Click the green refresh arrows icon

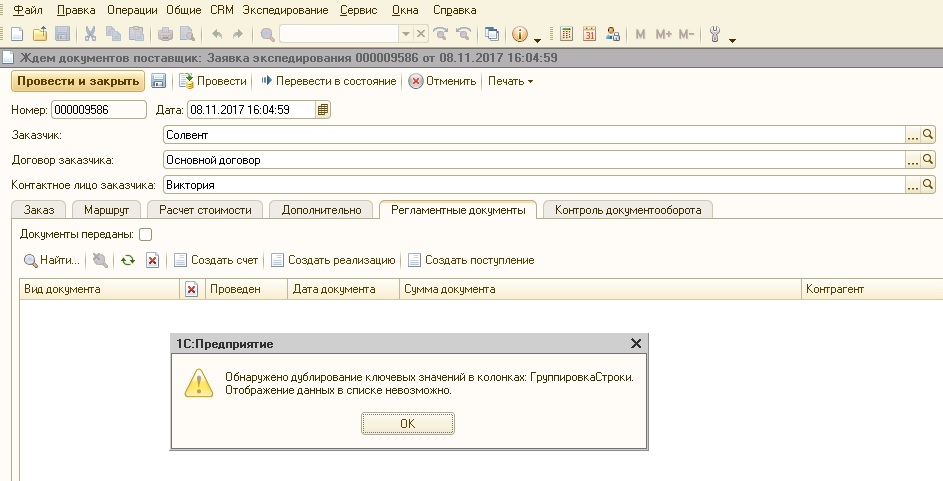point(127,260)
